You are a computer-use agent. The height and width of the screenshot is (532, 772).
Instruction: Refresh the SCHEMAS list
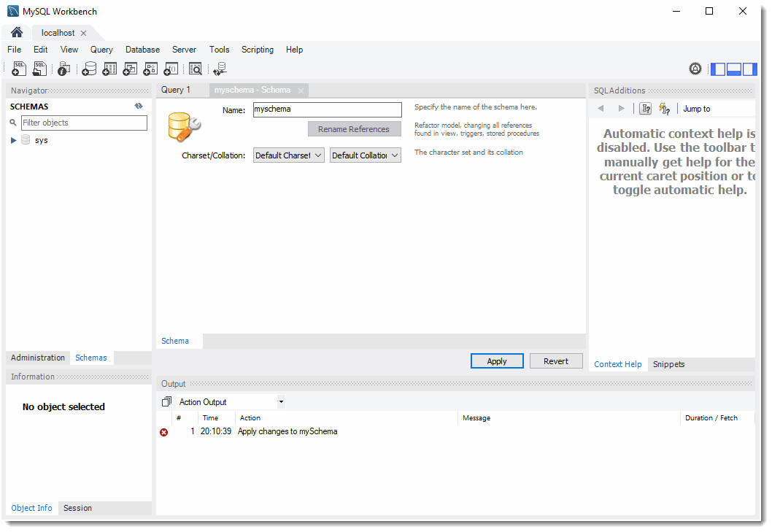pos(139,106)
